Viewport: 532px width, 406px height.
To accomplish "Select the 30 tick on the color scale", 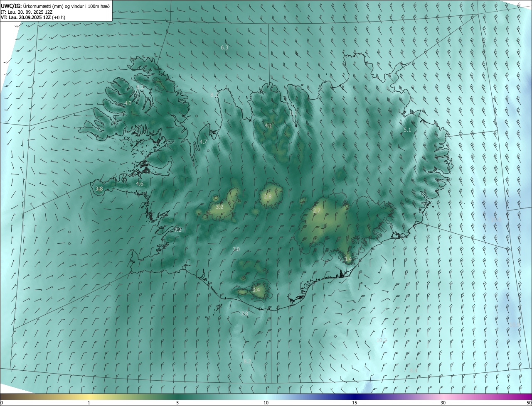I will click(x=443, y=403).
